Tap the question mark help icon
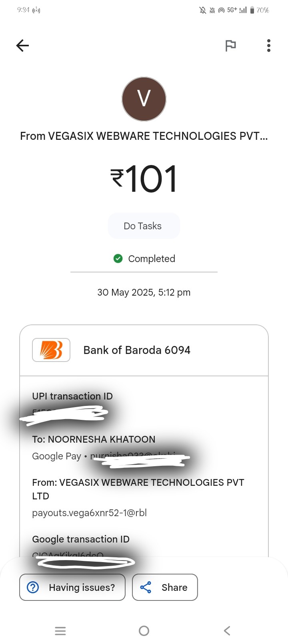Viewport: 288px width, 644px height. [33, 587]
